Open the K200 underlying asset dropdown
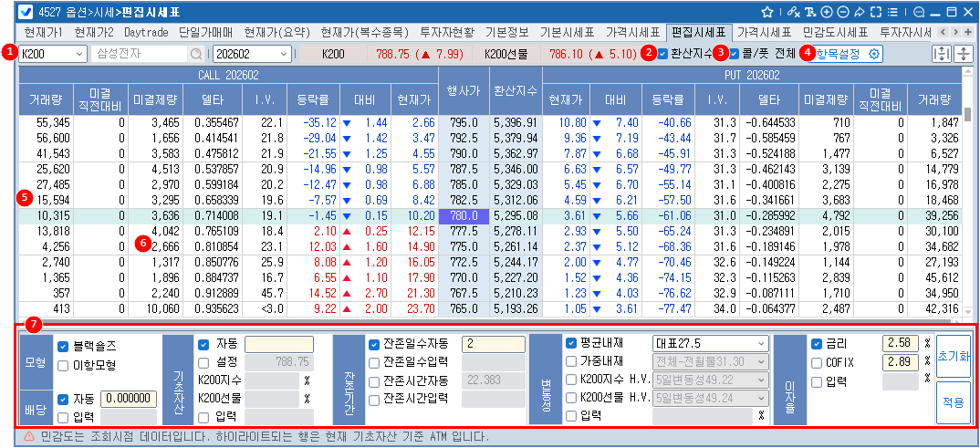Screen dimensions: 980x448 78,54
